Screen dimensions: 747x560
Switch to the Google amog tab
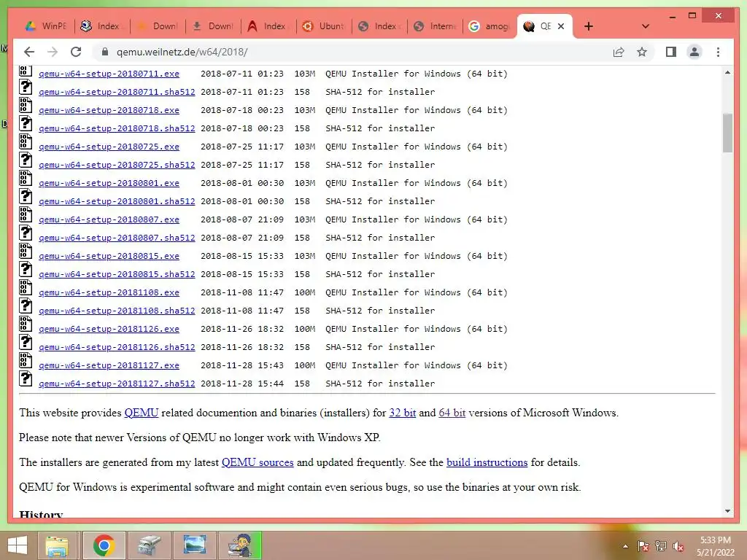489,26
